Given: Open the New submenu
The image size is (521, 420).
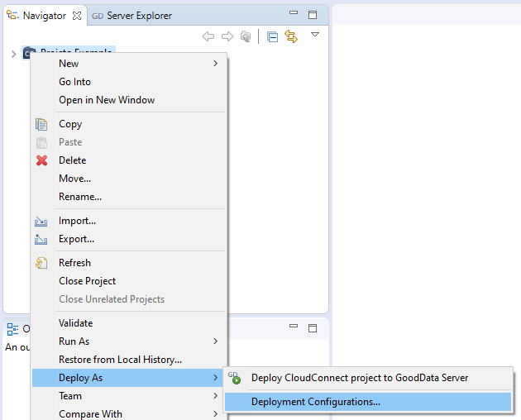Looking at the screenshot, I should click(x=130, y=64).
